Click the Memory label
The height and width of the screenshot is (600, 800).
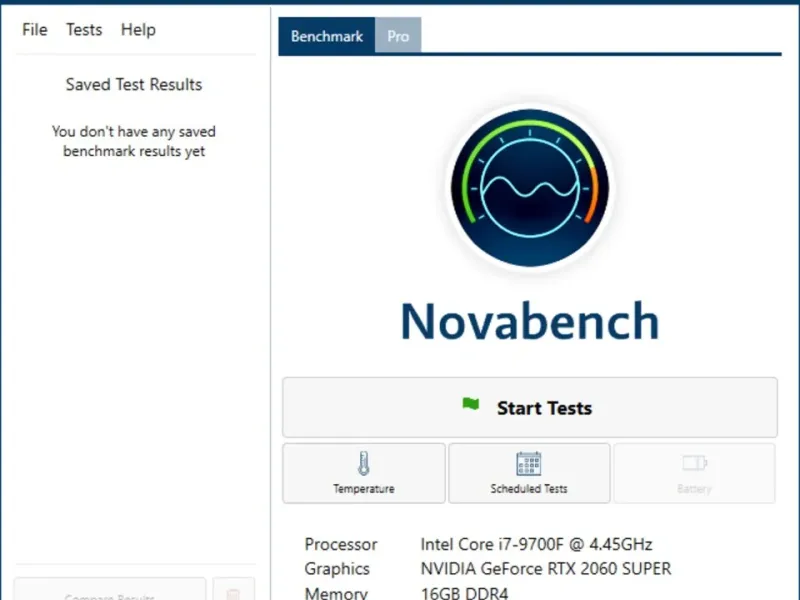pyautogui.click(x=336, y=593)
